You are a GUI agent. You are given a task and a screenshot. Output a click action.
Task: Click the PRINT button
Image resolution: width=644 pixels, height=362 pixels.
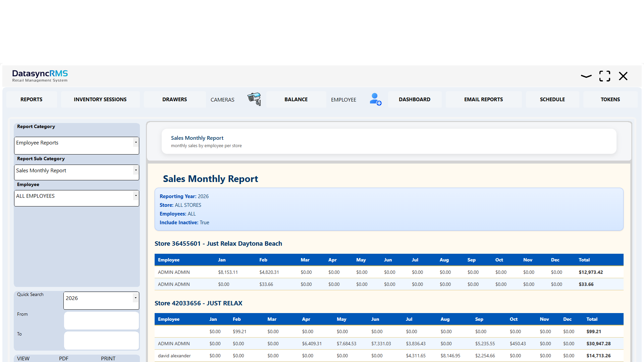tap(108, 358)
